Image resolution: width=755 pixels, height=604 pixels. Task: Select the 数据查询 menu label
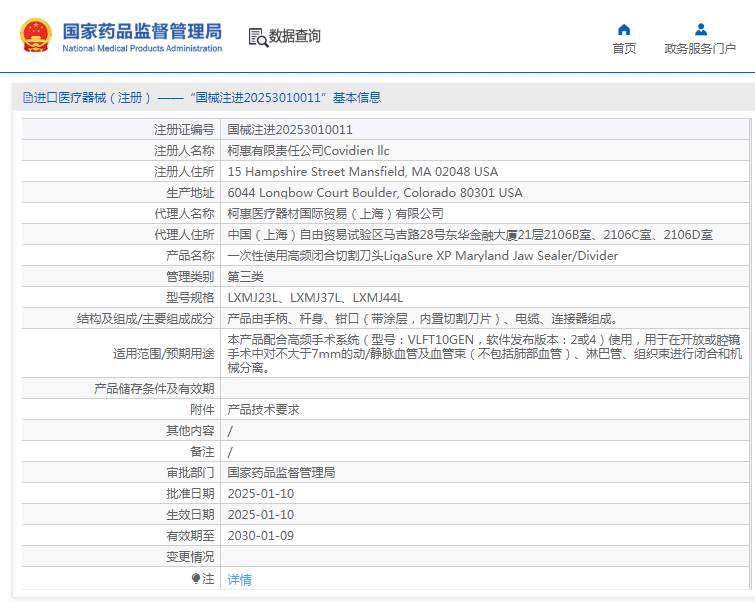[295, 37]
